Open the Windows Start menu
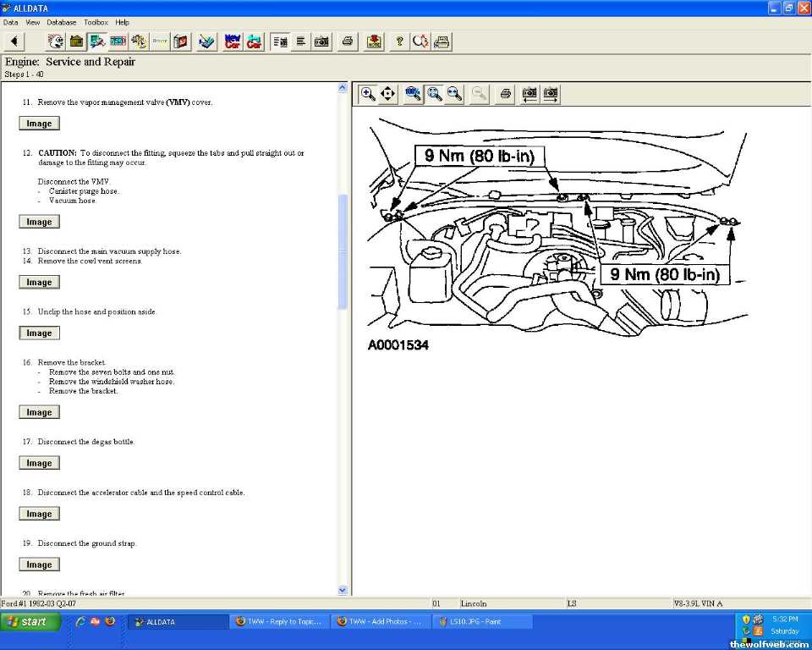The image size is (812, 650). click(x=31, y=621)
